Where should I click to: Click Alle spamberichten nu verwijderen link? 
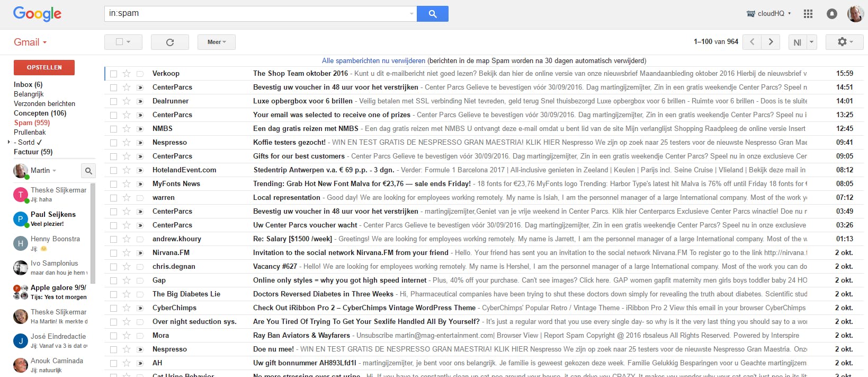point(373,61)
